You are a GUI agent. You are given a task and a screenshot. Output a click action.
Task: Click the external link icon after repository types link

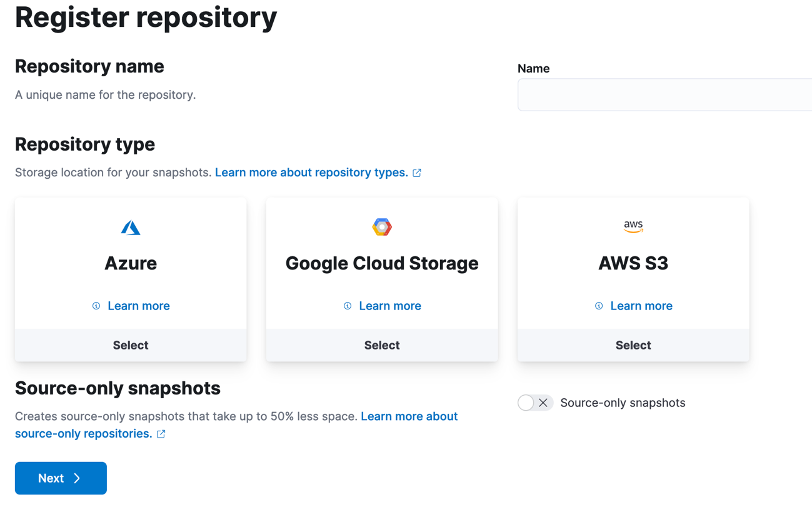(416, 173)
